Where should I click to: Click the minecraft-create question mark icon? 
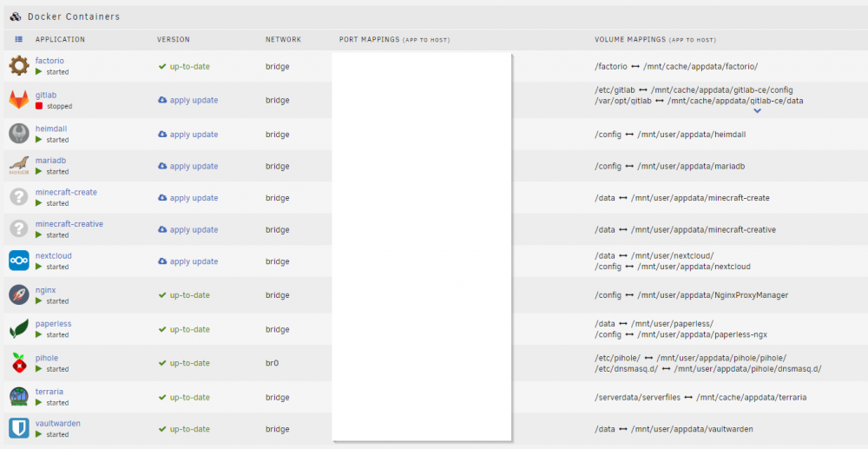[x=19, y=198]
